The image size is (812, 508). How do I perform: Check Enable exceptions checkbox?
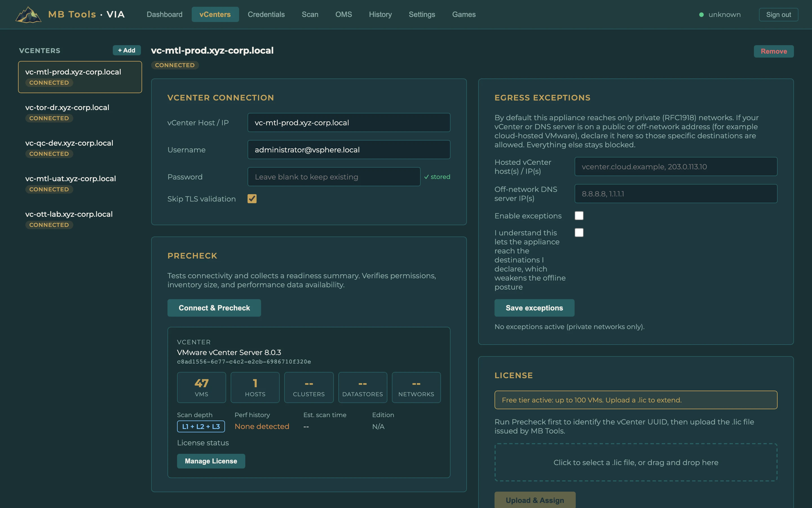579,216
